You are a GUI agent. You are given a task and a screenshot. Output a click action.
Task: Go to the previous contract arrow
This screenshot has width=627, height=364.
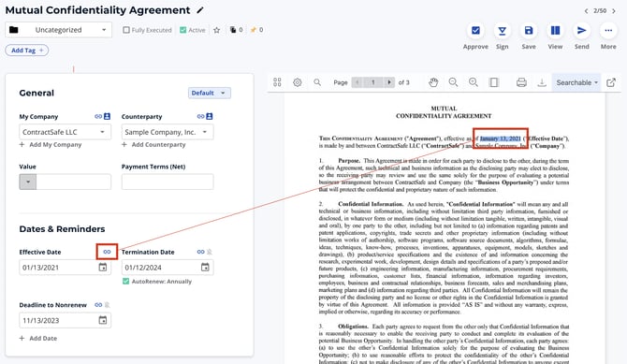click(x=586, y=11)
